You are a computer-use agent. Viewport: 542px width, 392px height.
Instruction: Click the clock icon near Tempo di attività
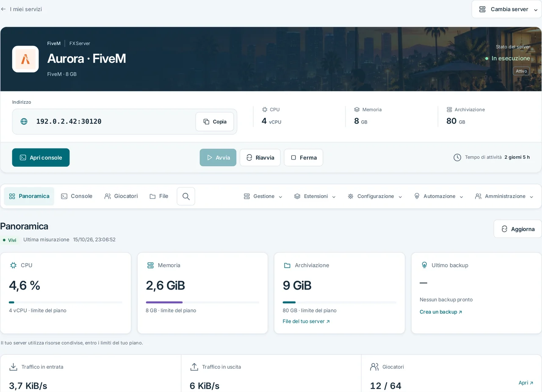point(457,157)
